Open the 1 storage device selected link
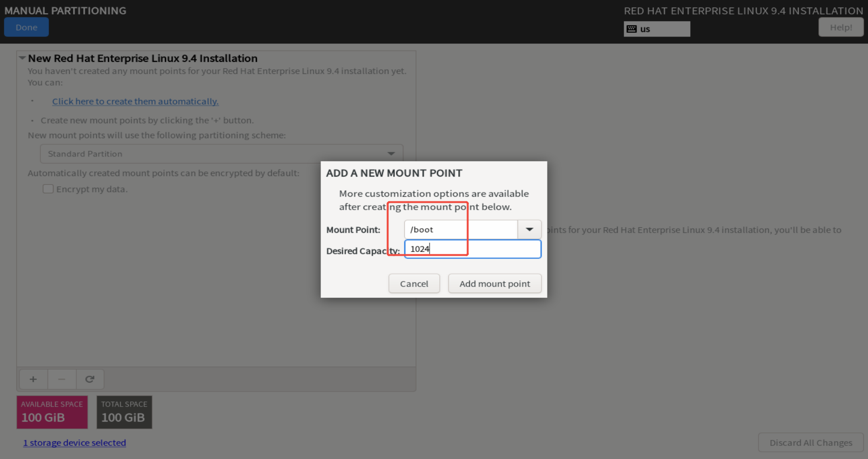 tap(74, 443)
